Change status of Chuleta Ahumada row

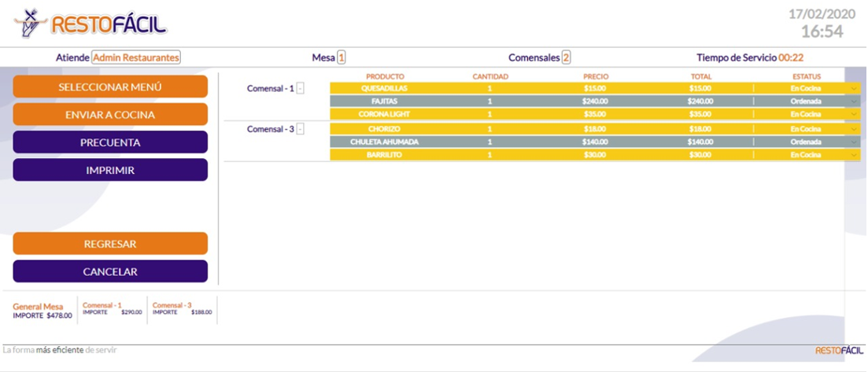click(x=854, y=142)
